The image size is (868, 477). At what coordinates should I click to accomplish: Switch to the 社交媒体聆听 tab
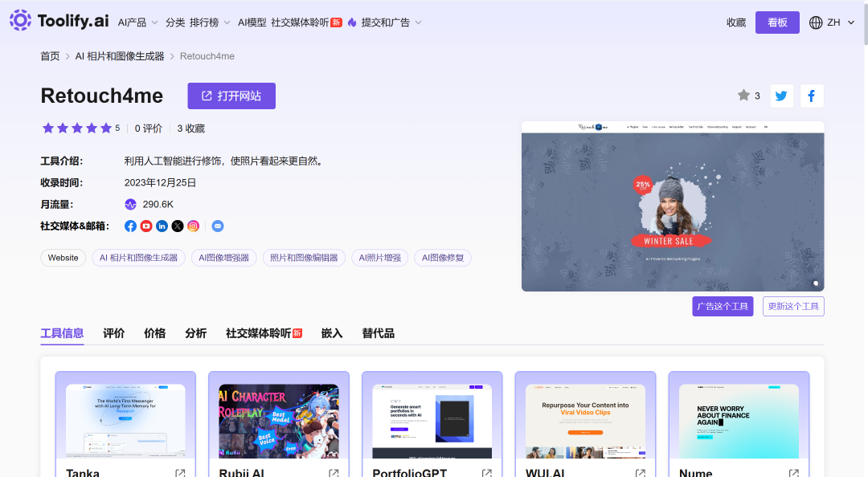(x=264, y=333)
